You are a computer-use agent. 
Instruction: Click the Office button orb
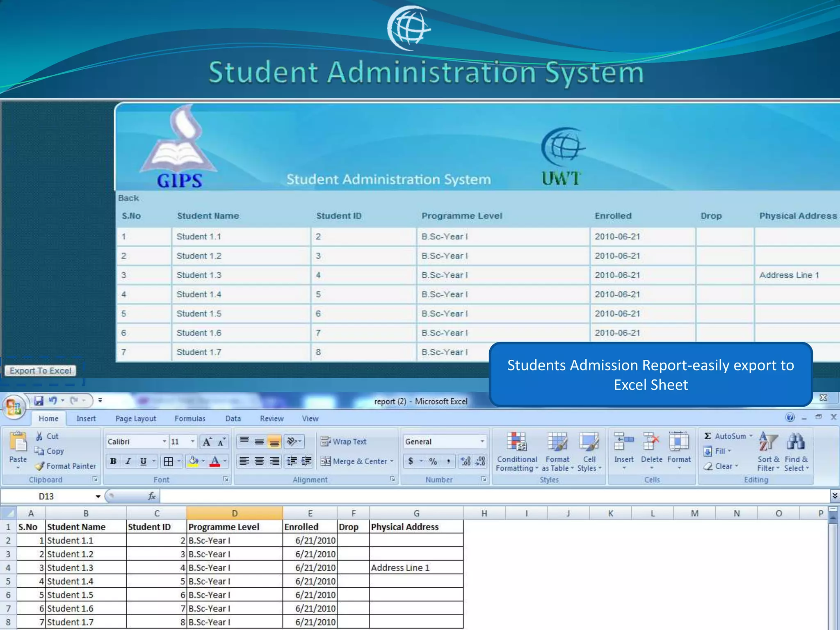click(x=14, y=407)
